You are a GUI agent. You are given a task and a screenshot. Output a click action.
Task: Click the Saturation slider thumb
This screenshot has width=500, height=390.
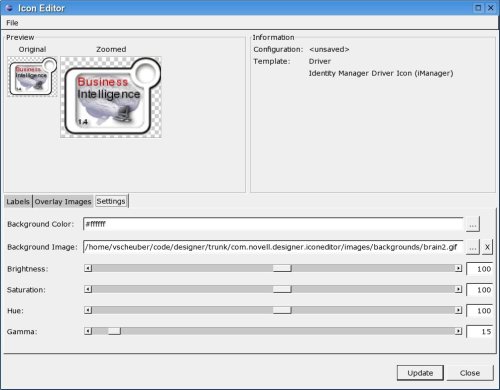point(282,289)
